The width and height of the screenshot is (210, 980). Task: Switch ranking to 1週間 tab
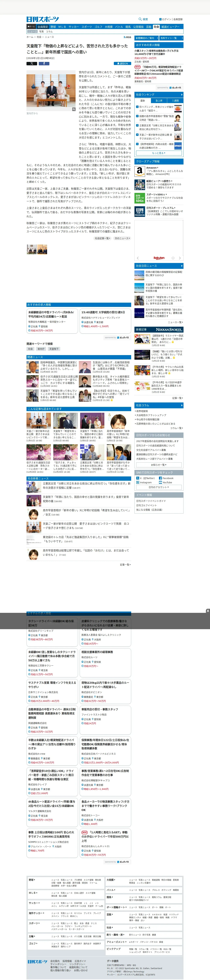point(175,101)
